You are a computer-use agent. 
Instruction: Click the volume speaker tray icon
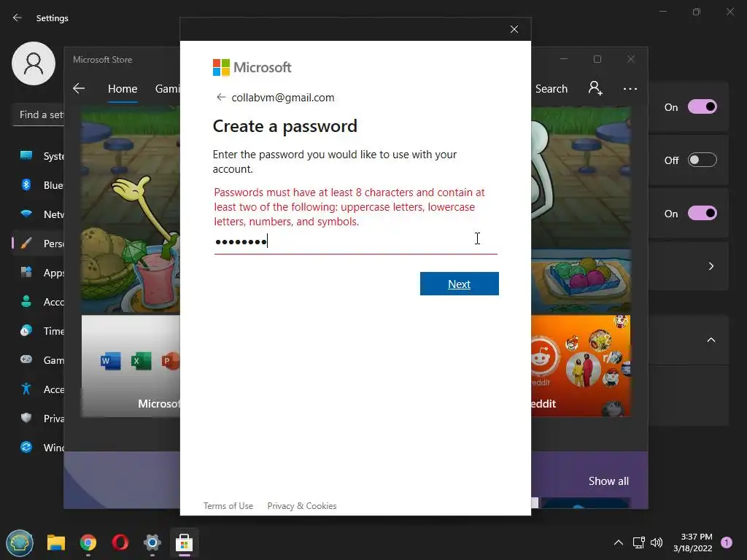click(x=657, y=542)
